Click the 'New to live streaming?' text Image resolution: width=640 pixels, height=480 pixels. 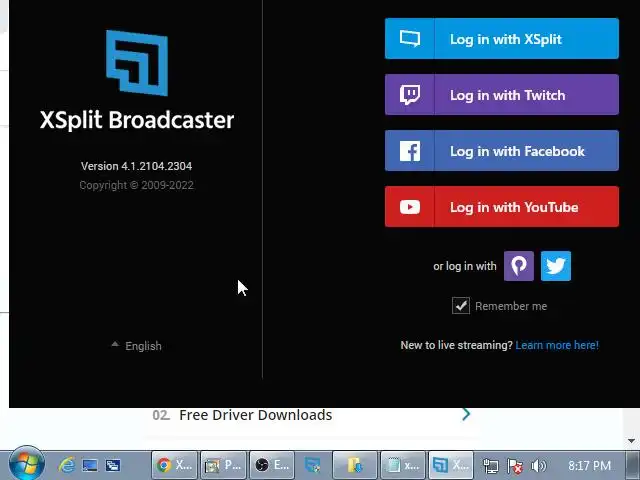456,345
